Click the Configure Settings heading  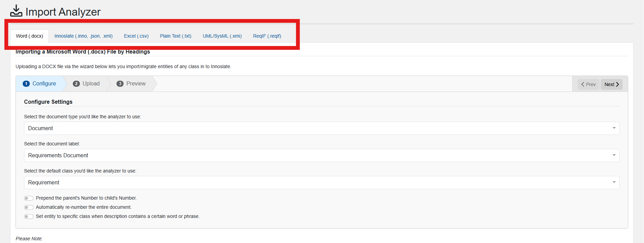coord(48,102)
